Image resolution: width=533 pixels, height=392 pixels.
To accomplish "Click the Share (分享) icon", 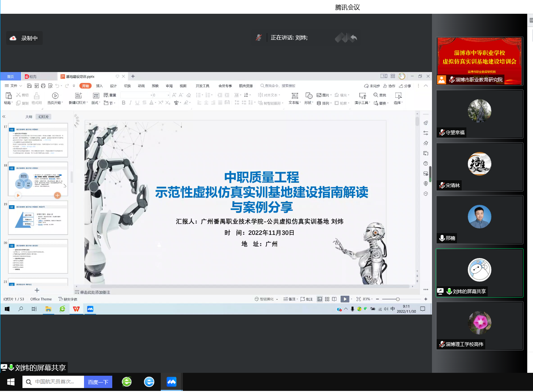I will pos(401,86).
